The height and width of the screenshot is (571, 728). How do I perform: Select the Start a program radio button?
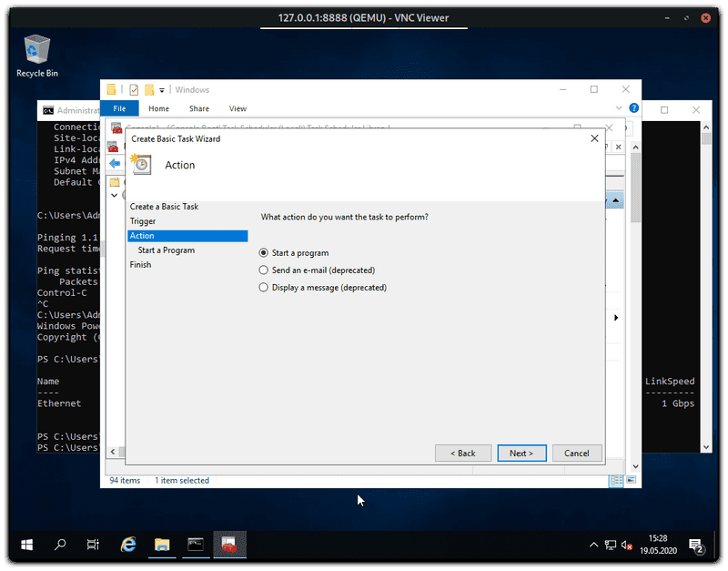point(263,253)
